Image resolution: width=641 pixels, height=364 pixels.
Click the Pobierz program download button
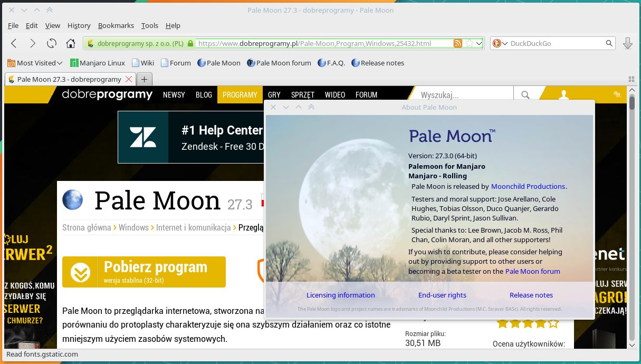(x=144, y=272)
